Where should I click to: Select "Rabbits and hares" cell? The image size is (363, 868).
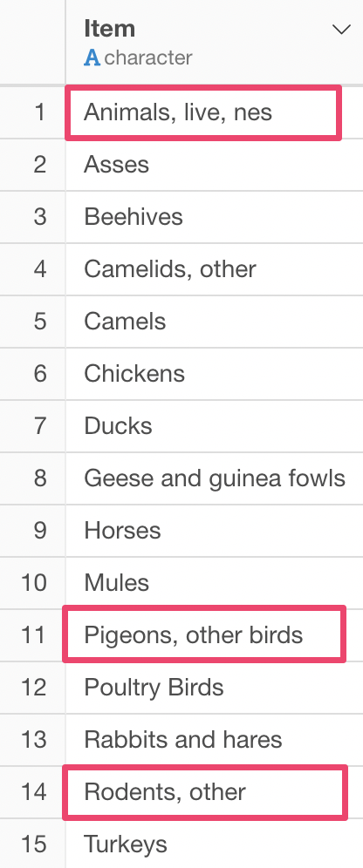point(215,740)
